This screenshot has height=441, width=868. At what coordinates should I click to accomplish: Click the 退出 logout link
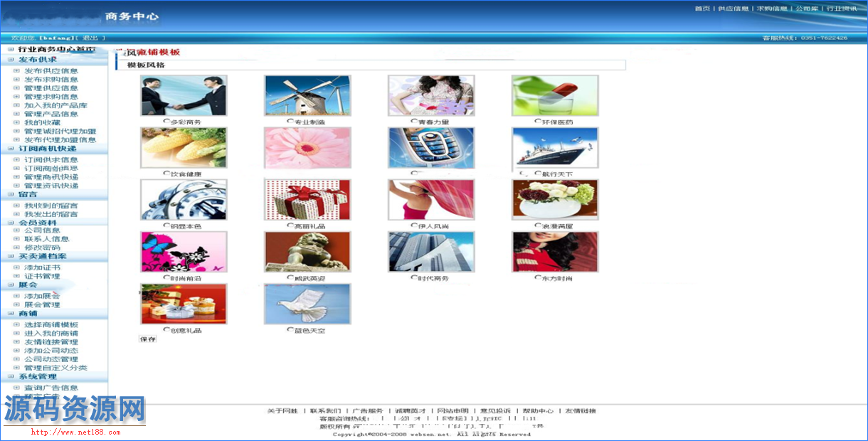point(90,38)
